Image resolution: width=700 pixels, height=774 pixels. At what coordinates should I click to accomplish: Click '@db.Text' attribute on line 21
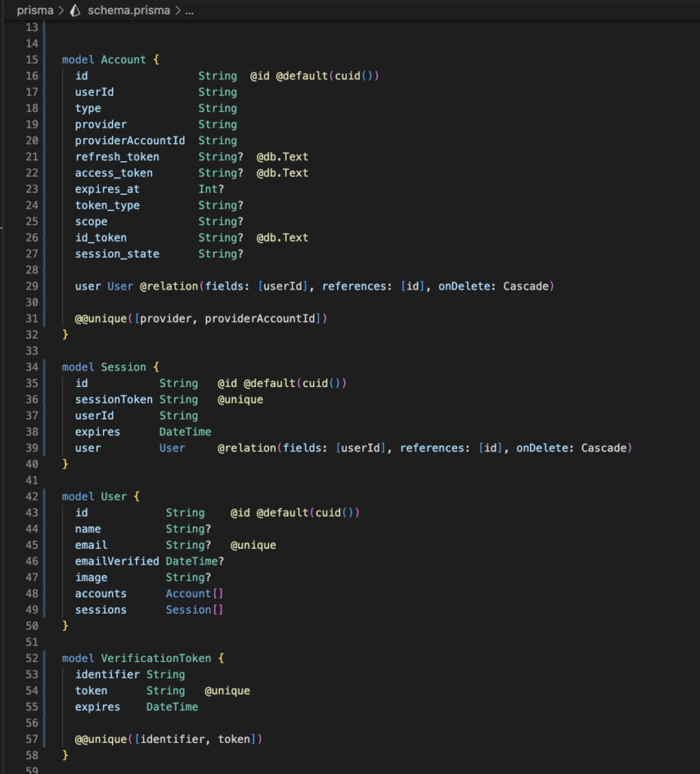pyautogui.click(x=283, y=157)
